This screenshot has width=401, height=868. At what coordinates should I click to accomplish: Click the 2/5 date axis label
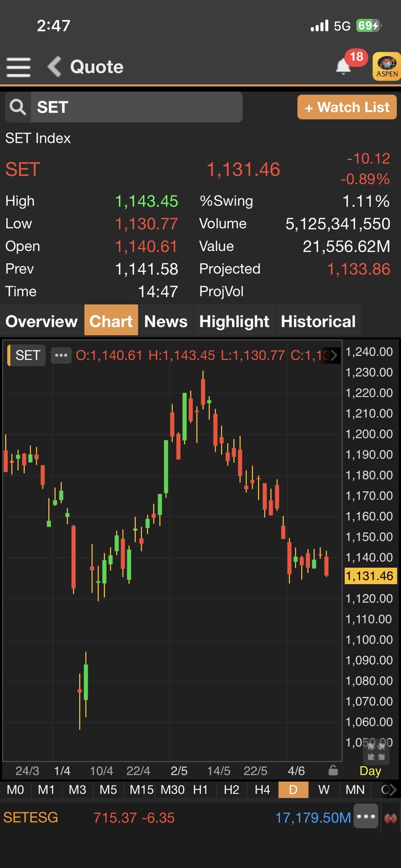(x=179, y=771)
